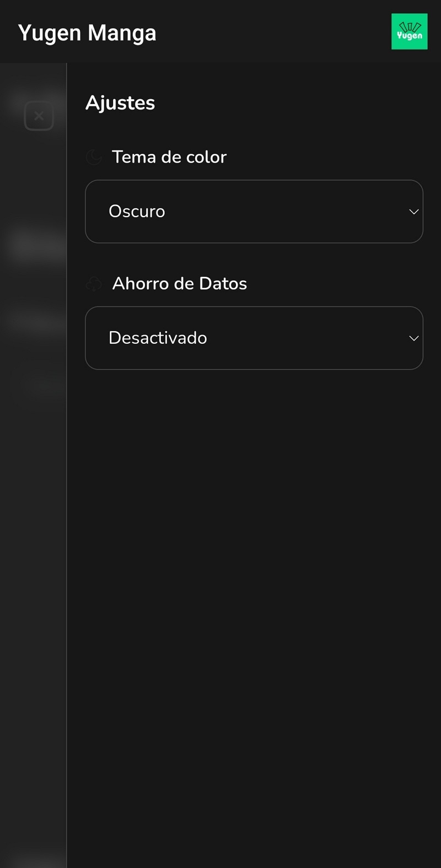Click the Ajustes heading
The width and height of the screenshot is (441, 868).
[x=120, y=103]
